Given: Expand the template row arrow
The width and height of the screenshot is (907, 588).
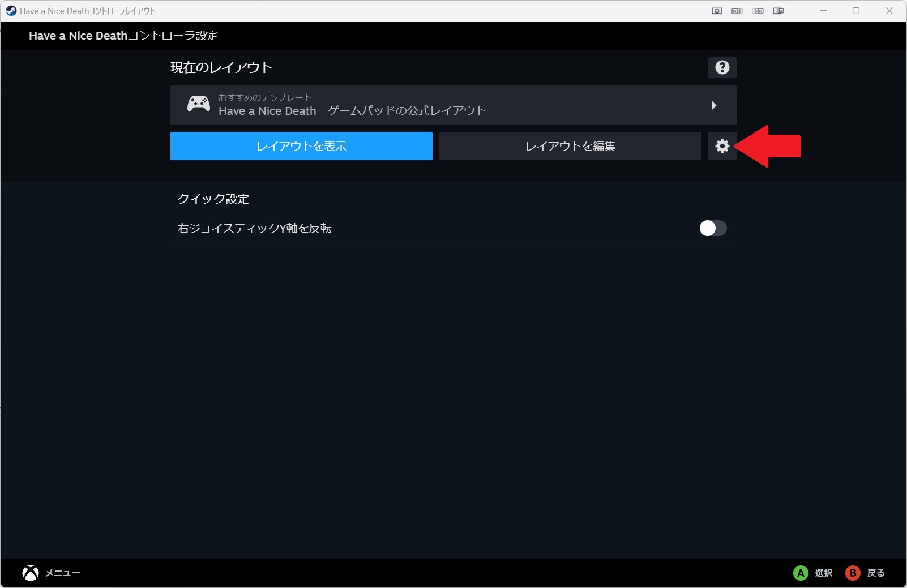Looking at the screenshot, I should 713,105.
